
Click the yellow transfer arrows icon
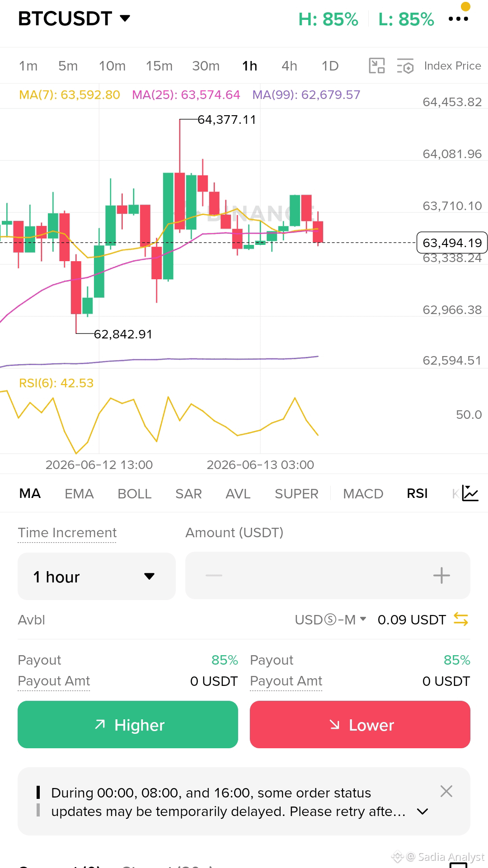click(460, 619)
